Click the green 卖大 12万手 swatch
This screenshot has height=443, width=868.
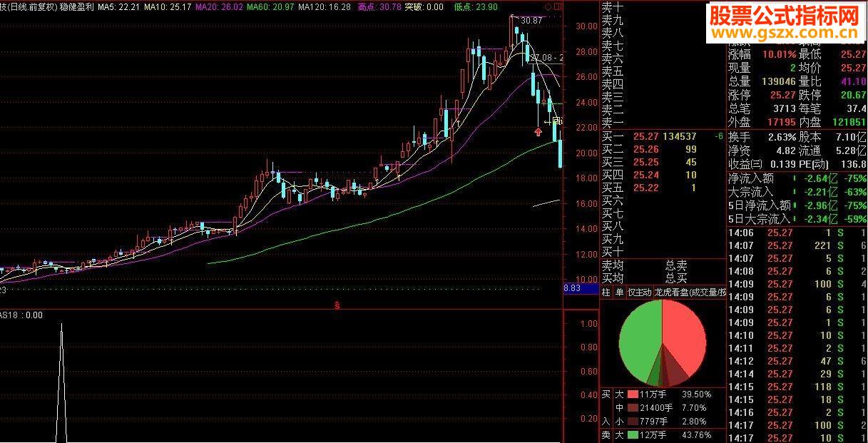coord(632,435)
